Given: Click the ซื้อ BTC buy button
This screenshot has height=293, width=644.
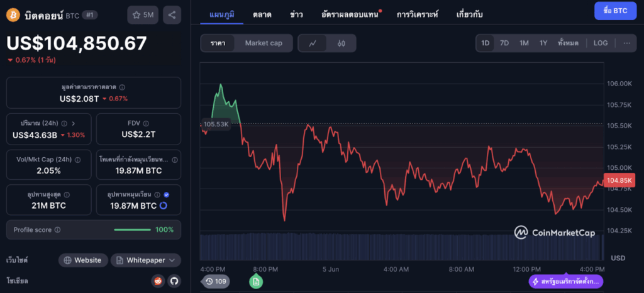Looking at the screenshot, I should click(614, 11).
